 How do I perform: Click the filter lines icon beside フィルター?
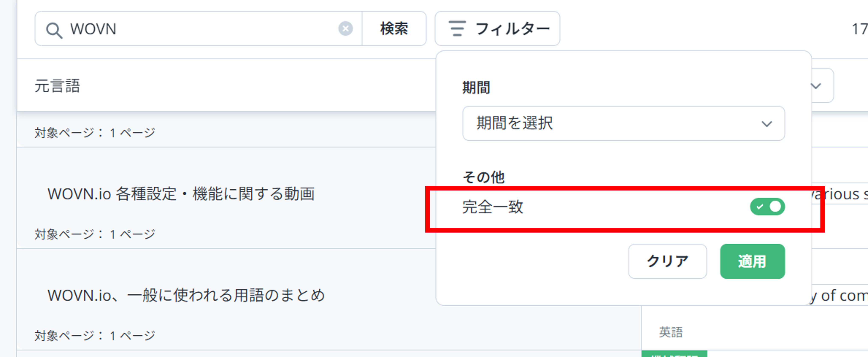coord(457,29)
